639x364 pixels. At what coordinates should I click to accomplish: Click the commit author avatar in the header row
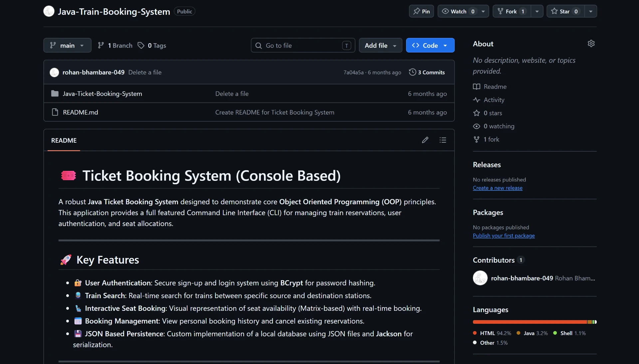[x=54, y=72]
